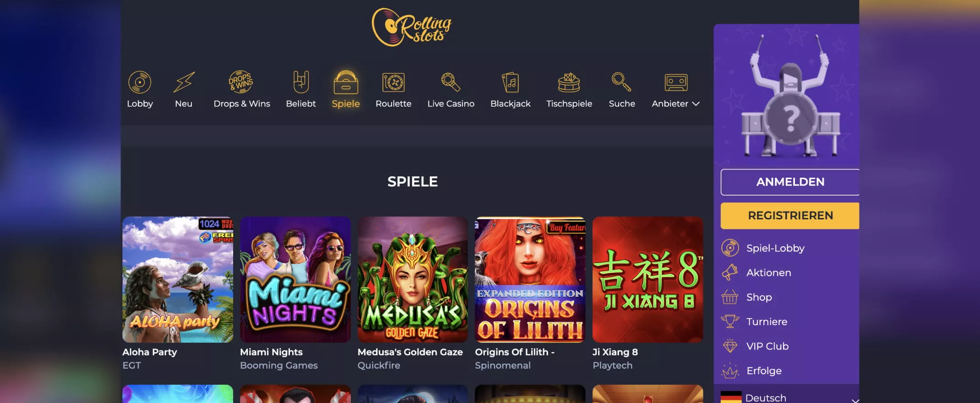The height and width of the screenshot is (403, 980).
Task: Select the Beliebt rock hand icon
Action: coord(301,82)
